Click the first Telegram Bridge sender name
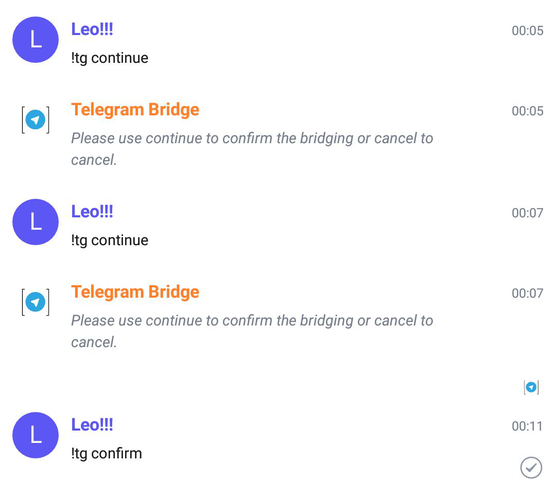 [135, 110]
